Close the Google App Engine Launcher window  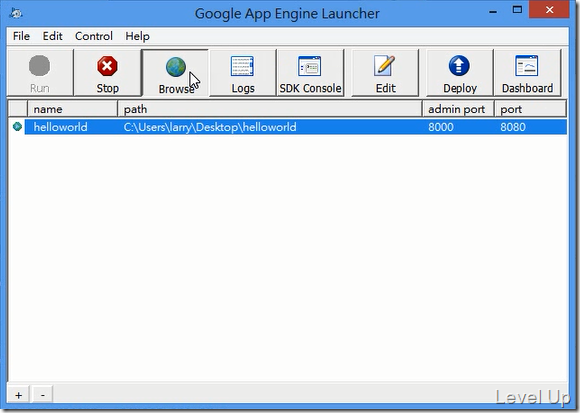tap(549, 10)
